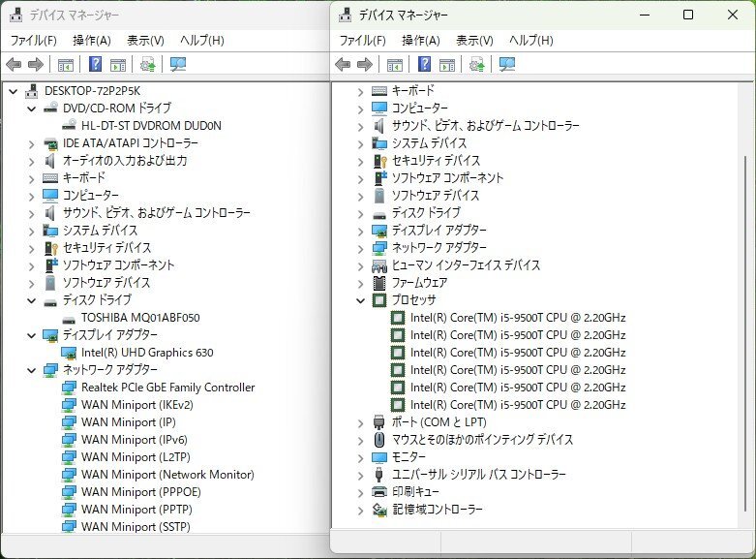The width and height of the screenshot is (756, 559).
Task: Collapse the DVD/CD-ROM ドライブ category
Action: pos(31,109)
